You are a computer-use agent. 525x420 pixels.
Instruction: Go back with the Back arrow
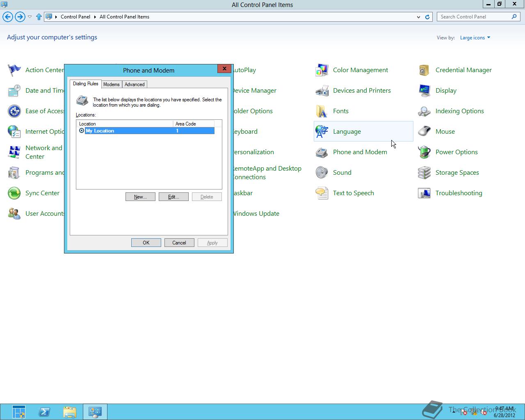pos(8,17)
